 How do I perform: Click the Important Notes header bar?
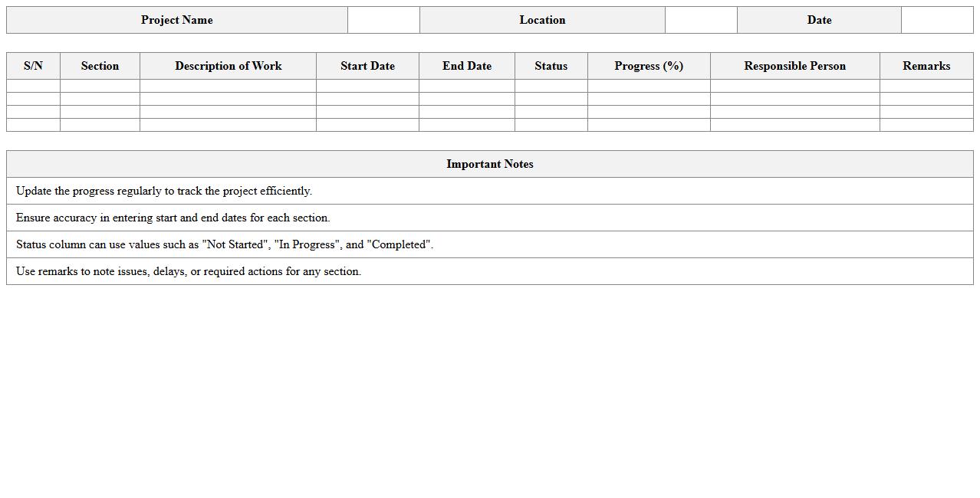(x=489, y=164)
